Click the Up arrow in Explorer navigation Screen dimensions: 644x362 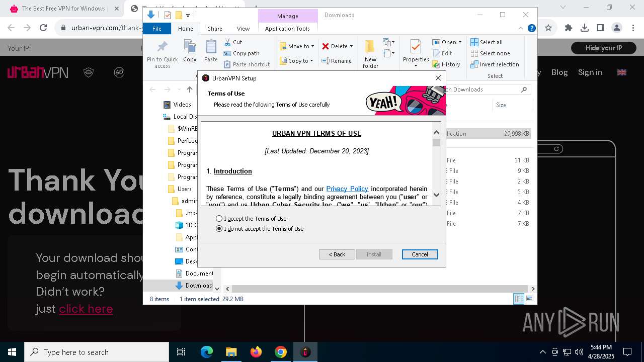(x=190, y=89)
